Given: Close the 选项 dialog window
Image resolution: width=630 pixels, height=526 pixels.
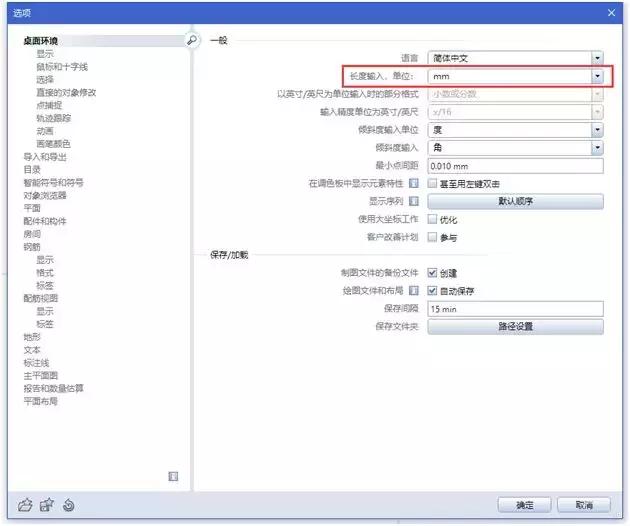Looking at the screenshot, I should coord(611,13).
